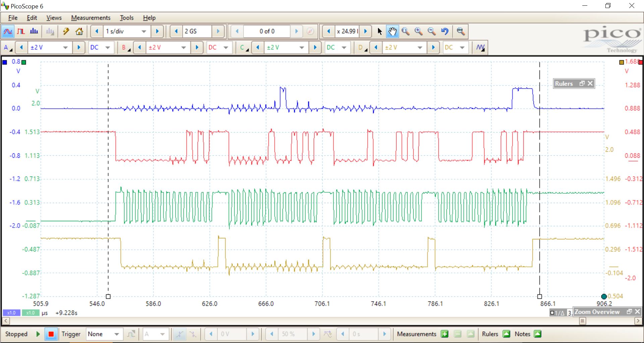This screenshot has width=644, height=343.
Task: Open the Trigger mode None dropdown
Action: (116, 334)
